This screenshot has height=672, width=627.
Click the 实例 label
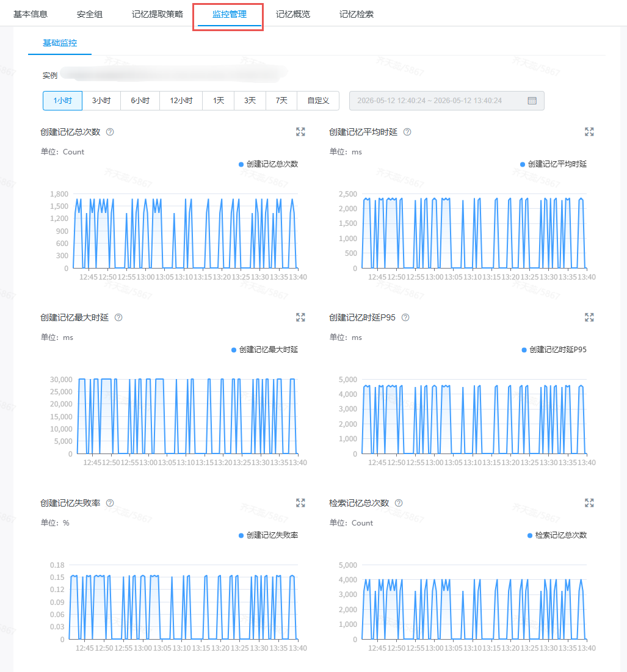click(49, 76)
